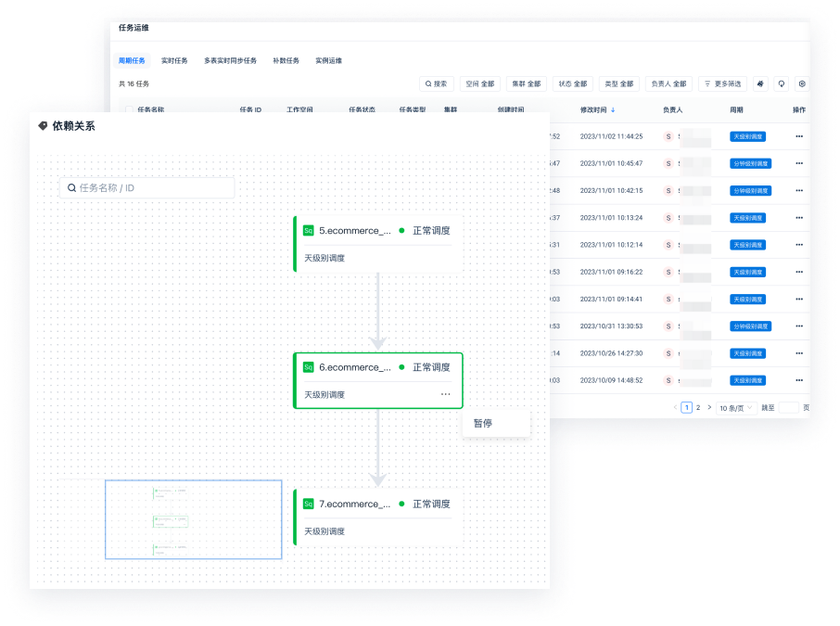Expand the 状态 全部 filter dropdown
Screen dimensions: 840x626
tap(572, 83)
